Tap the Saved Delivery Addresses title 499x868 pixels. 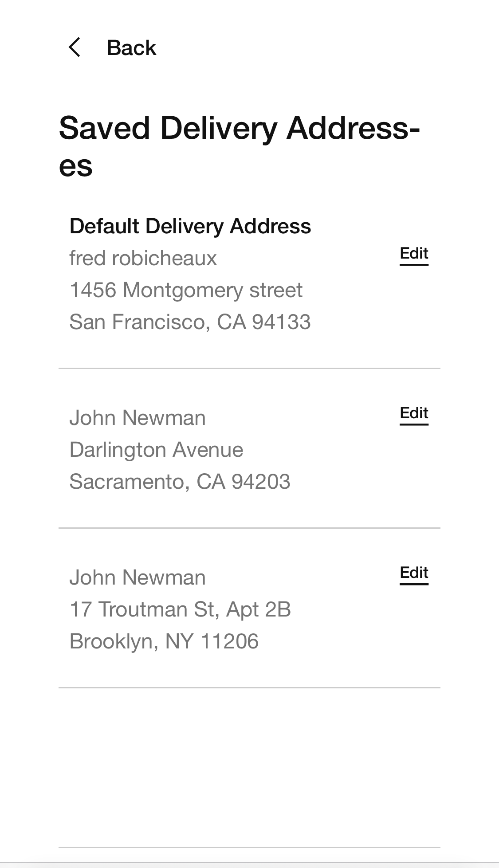point(240,146)
